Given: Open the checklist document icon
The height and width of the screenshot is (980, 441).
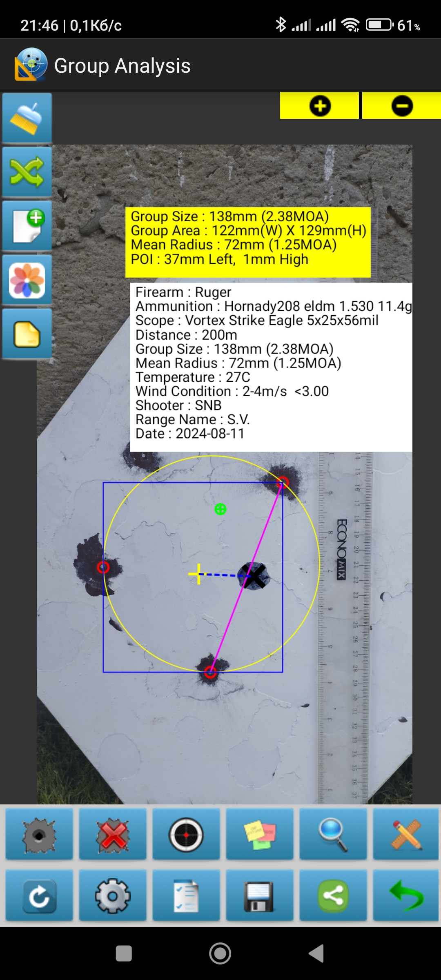Looking at the screenshot, I should click(186, 895).
